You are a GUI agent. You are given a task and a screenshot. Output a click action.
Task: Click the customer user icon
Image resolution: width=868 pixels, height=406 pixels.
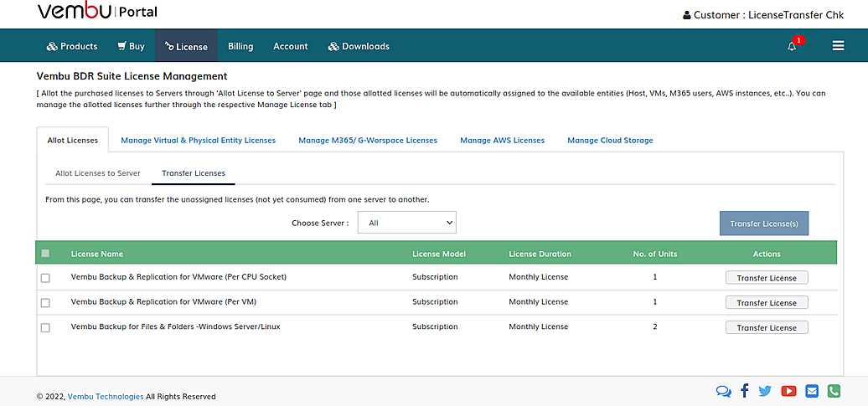coord(686,16)
